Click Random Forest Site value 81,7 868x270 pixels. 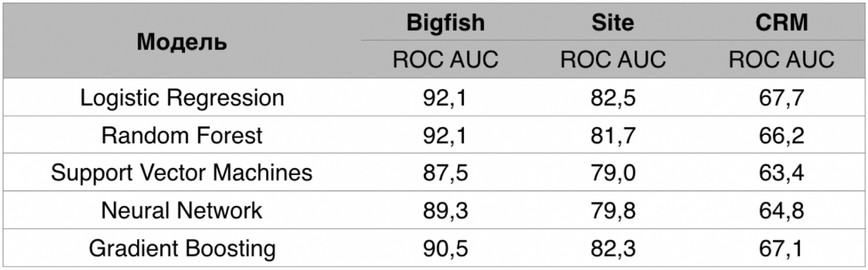pos(613,136)
